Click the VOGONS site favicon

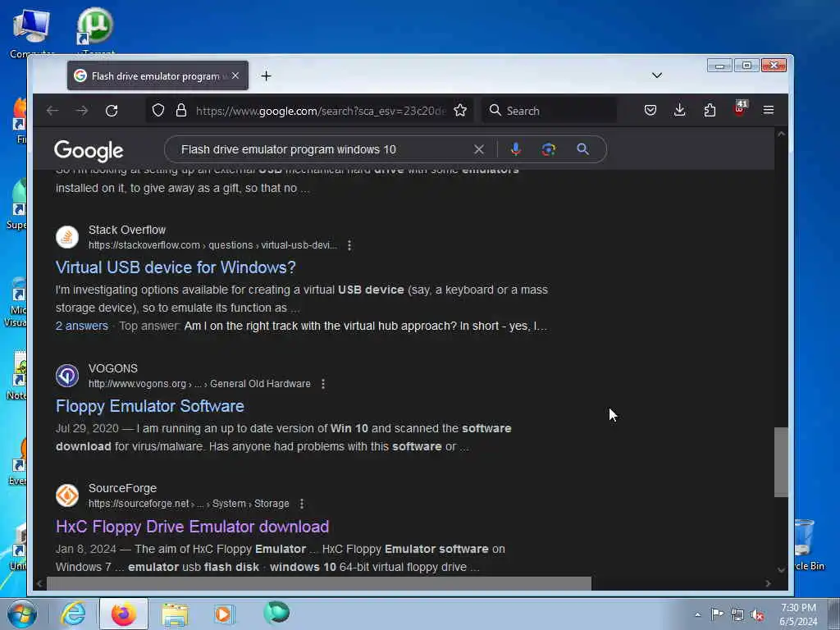point(67,376)
